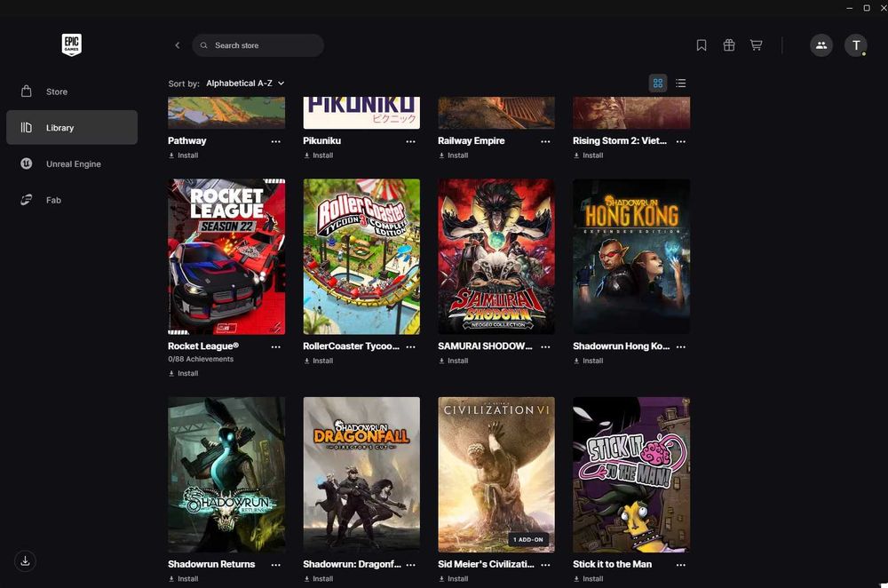Open Shadowrun Hong Kong cover art
This screenshot has height=588, width=888.
pos(631,257)
